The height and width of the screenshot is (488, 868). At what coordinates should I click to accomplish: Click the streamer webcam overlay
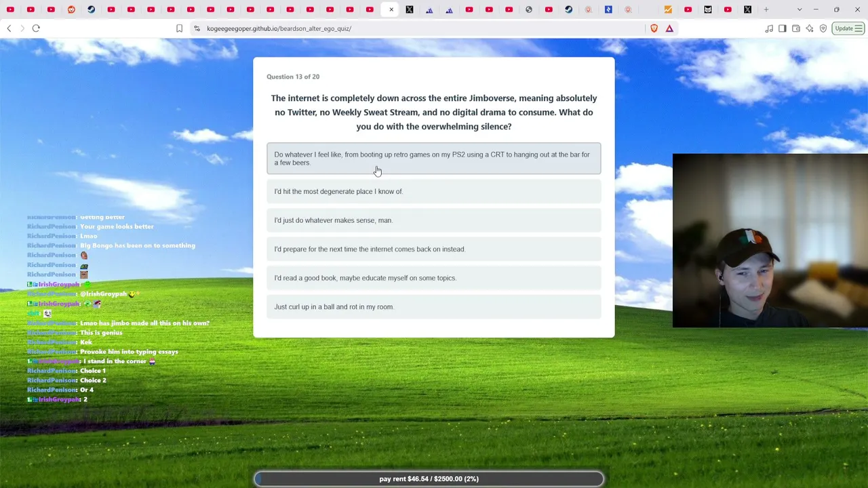tap(770, 241)
